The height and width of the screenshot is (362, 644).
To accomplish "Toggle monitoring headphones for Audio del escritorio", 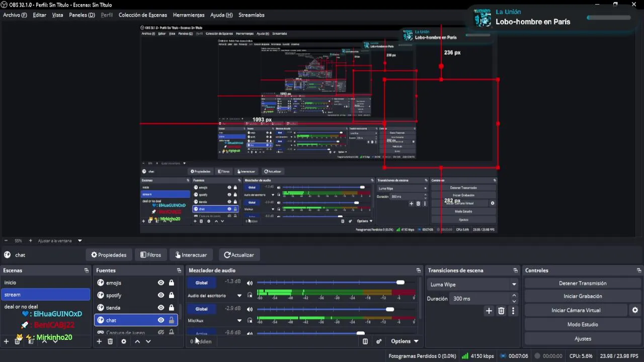I will point(250,296).
